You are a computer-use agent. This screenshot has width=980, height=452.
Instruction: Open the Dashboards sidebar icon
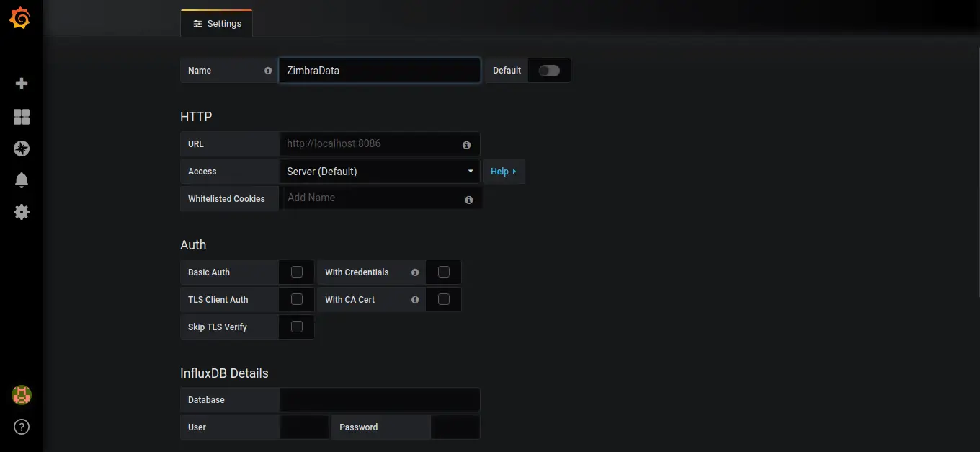pyautogui.click(x=21, y=116)
